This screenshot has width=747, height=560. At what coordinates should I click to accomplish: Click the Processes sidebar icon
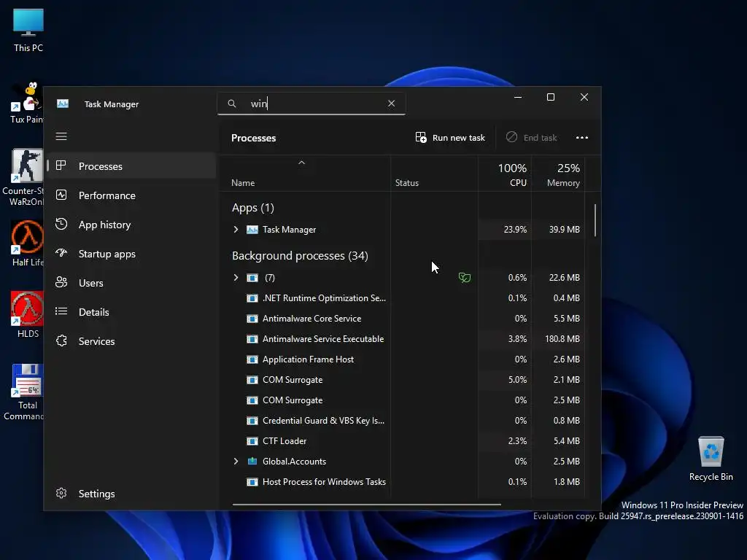coord(61,166)
